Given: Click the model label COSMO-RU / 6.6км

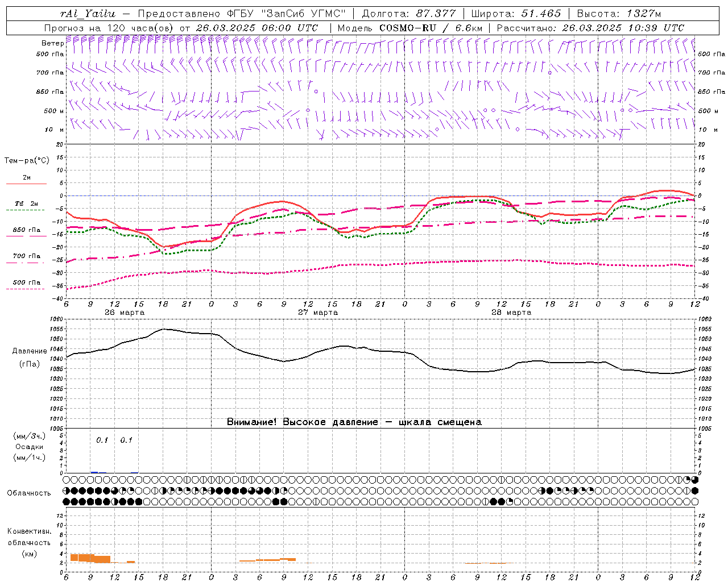Looking at the screenshot, I should pyautogui.click(x=431, y=28).
